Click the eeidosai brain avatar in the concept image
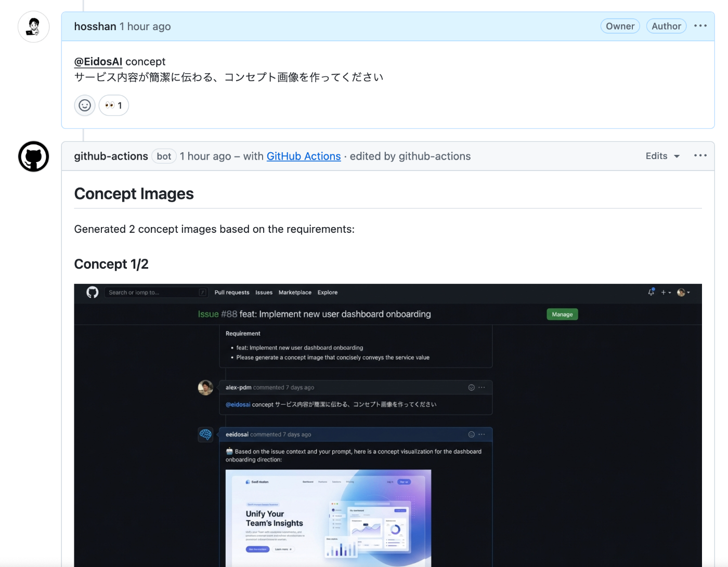This screenshot has height=567, width=728. point(205,434)
